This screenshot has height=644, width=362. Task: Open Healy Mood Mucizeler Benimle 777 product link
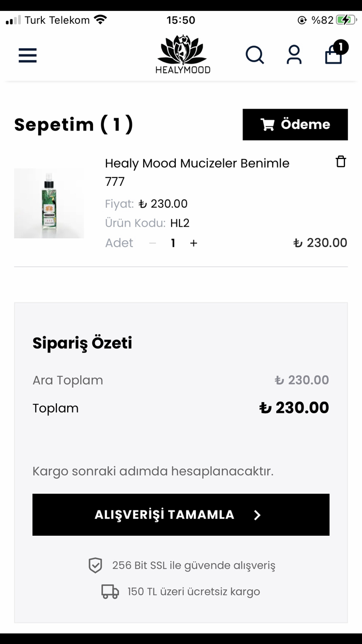pyautogui.click(x=197, y=172)
